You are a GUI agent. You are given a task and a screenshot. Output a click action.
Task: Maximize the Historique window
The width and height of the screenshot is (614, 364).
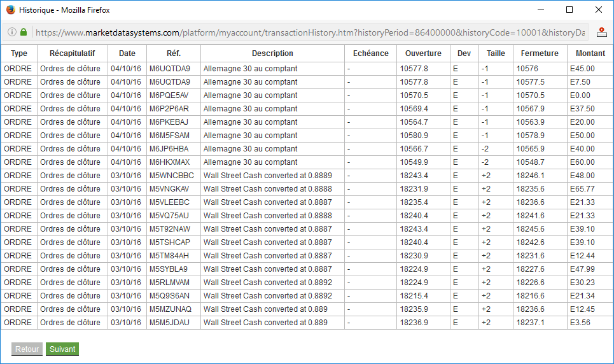(x=569, y=10)
